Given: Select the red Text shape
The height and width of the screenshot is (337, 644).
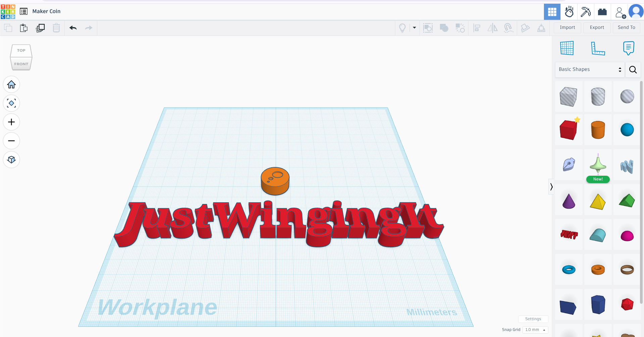Looking at the screenshot, I should [568, 235].
